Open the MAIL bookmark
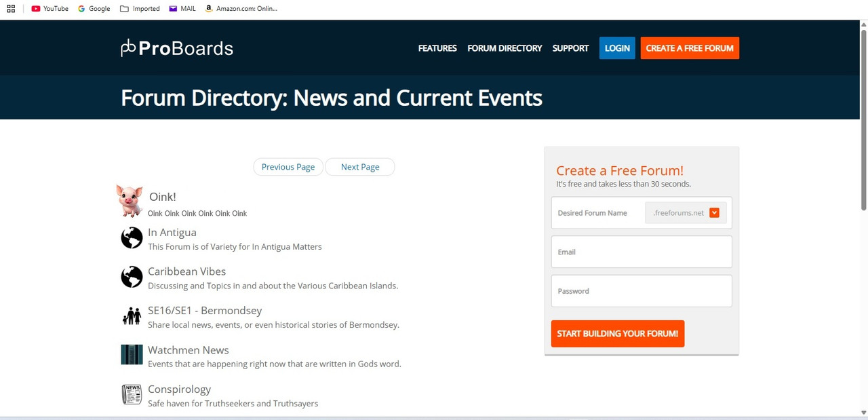 [182, 9]
